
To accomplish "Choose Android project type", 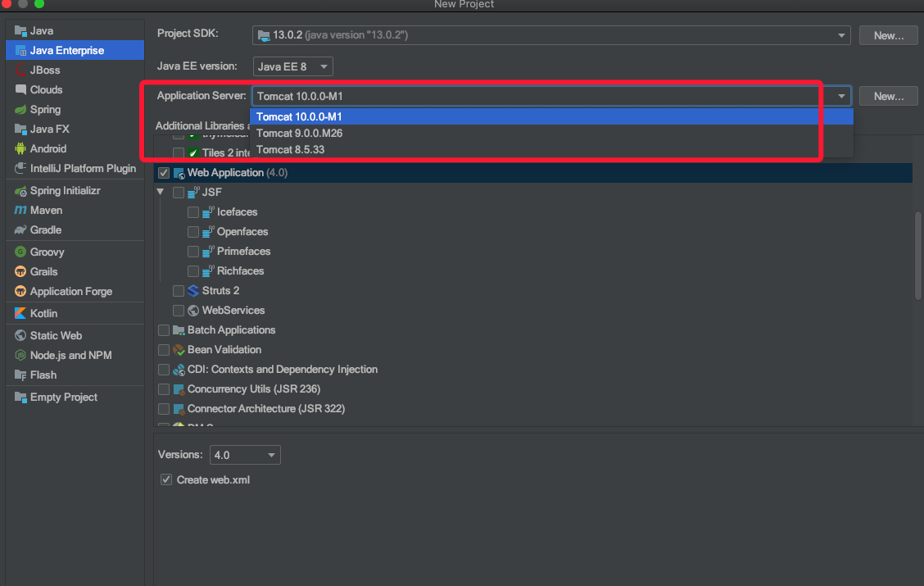I will point(75,148).
